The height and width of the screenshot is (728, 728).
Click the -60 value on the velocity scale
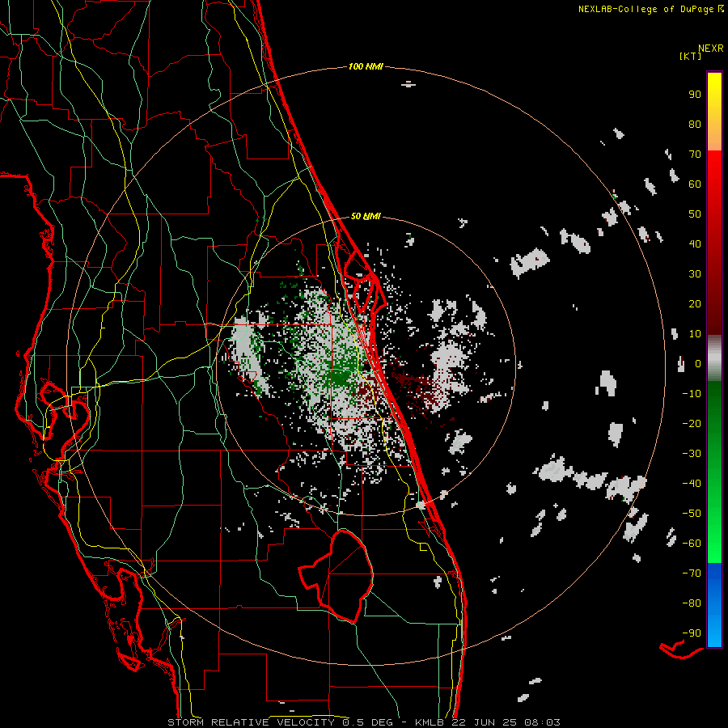[692, 544]
